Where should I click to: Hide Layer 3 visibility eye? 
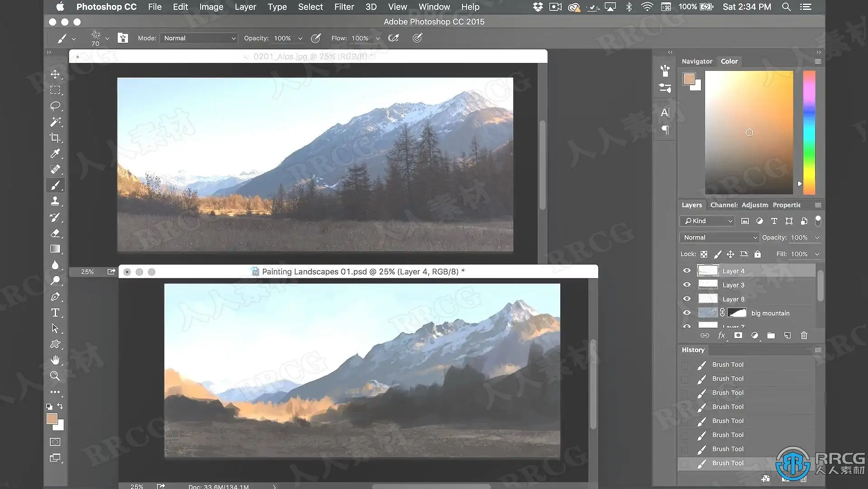tap(687, 285)
